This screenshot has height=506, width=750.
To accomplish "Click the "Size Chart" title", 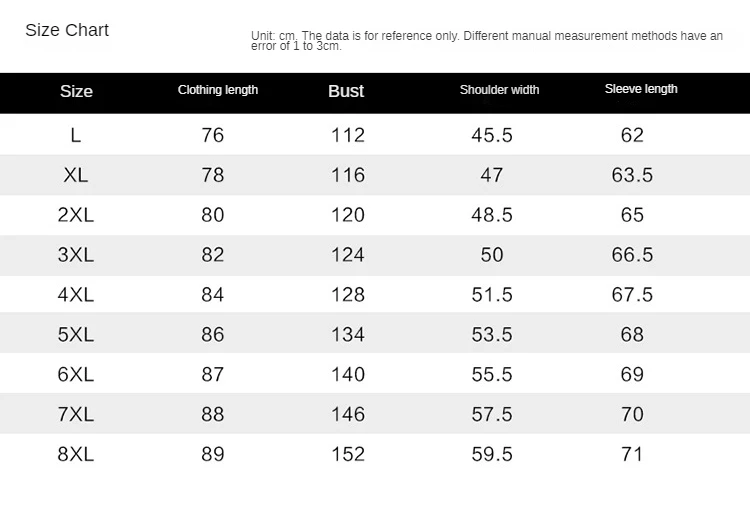I will click(x=67, y=30).
